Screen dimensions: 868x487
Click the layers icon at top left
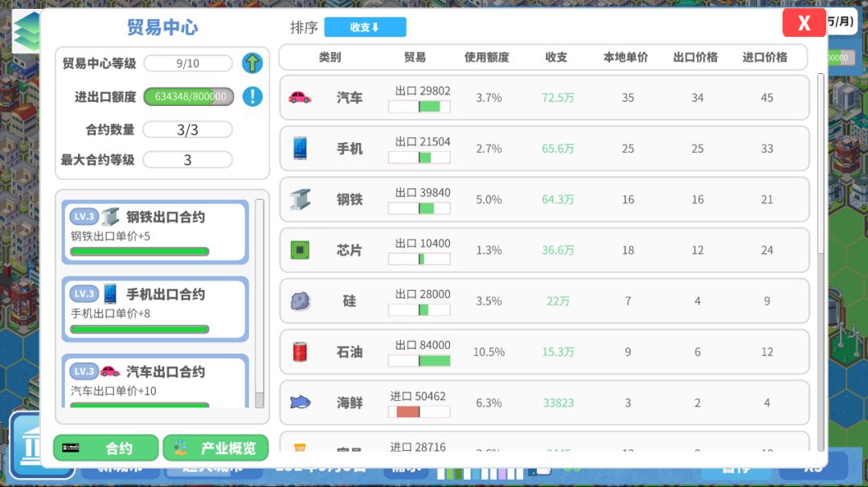pyautogui.click(x=27, y=31)
